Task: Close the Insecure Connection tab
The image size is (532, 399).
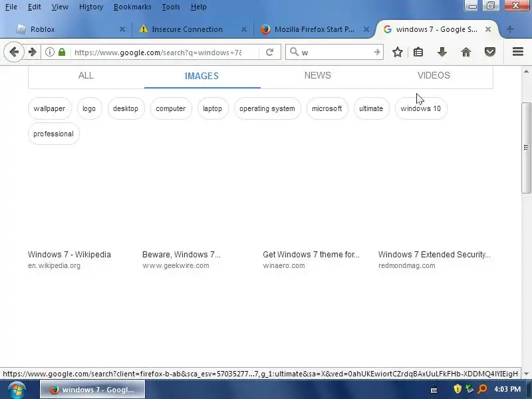Action: [244, 29]
